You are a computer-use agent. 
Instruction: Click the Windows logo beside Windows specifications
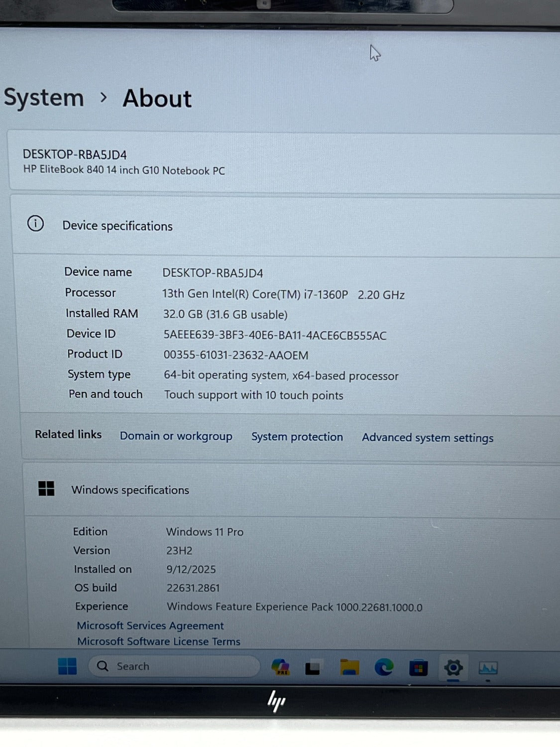(46, 489)
